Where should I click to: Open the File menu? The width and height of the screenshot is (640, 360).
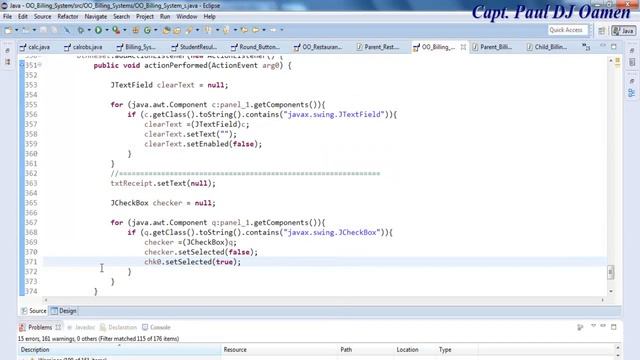[7, 17]
